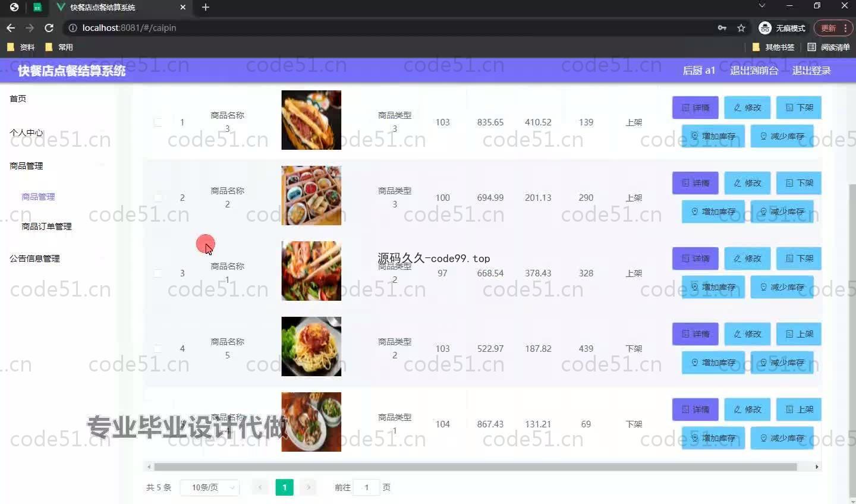
Task: Click 下架 for product row 1
Action: pyautogui.click(x=800, y=108)
